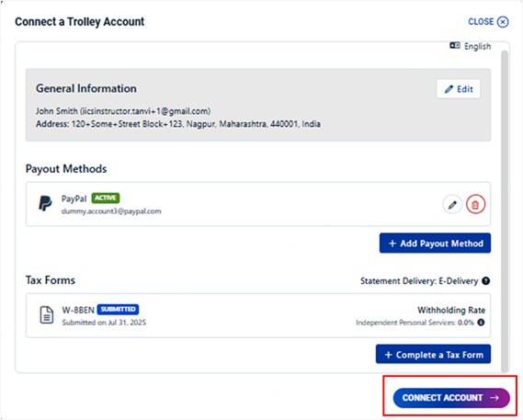
Task: Click the CLOSE text link
Action: point(481,22)
